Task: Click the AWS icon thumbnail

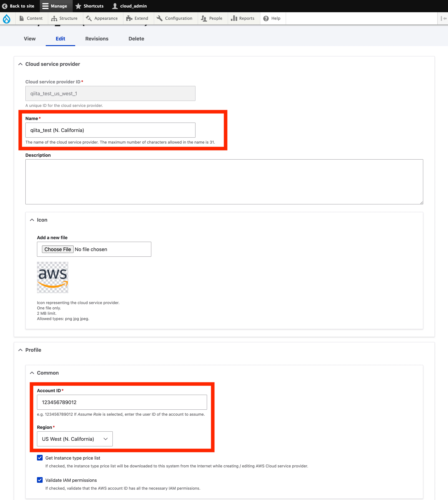Action: click(x=53, y=277)
